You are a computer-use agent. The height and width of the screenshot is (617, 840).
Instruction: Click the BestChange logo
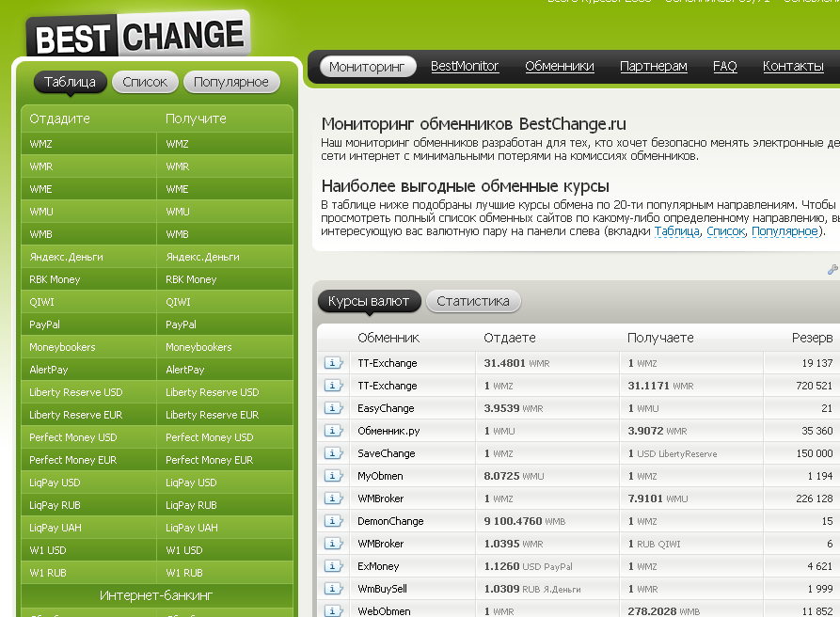pos(138,35)
